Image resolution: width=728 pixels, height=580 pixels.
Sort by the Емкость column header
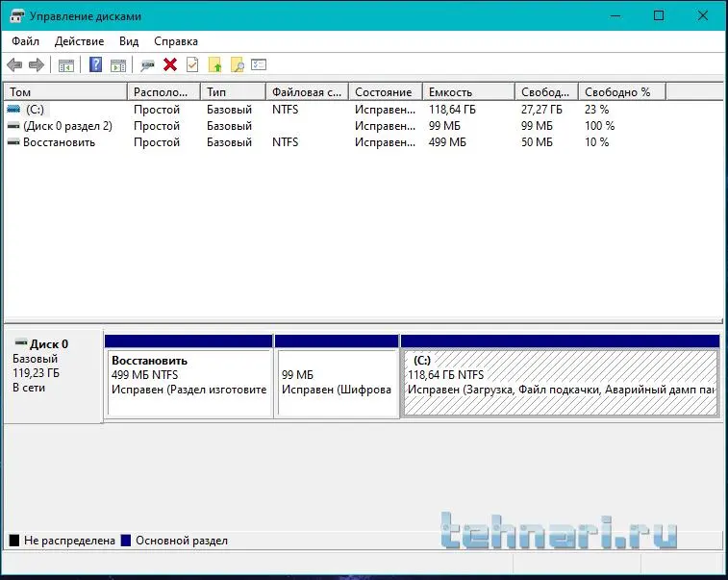coord(467,92)
